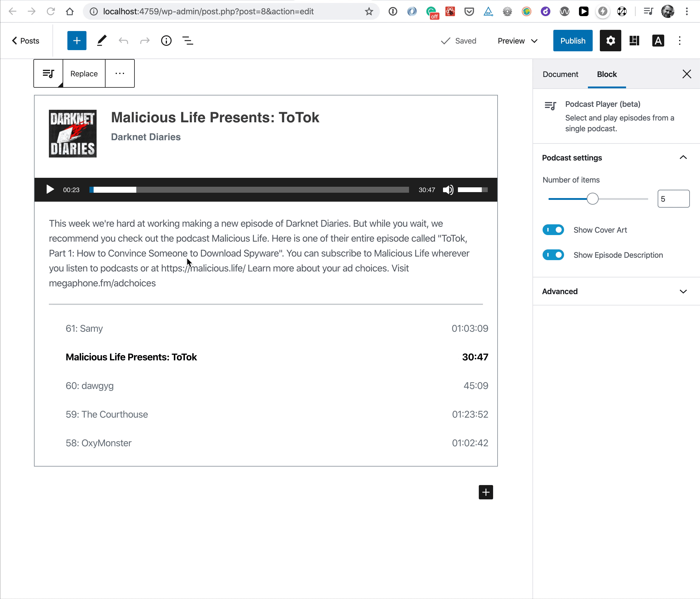
Task: Open Chrome profile avatar
Action: tap(668, 12)
